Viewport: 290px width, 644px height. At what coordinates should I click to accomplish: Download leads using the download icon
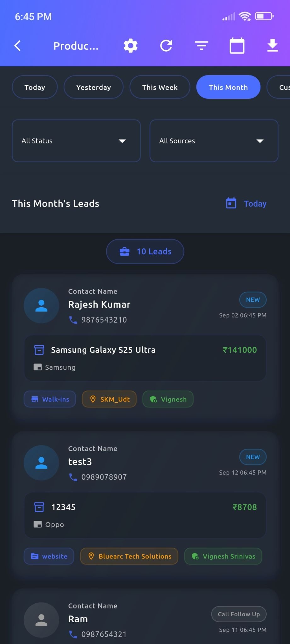point(272,46)
